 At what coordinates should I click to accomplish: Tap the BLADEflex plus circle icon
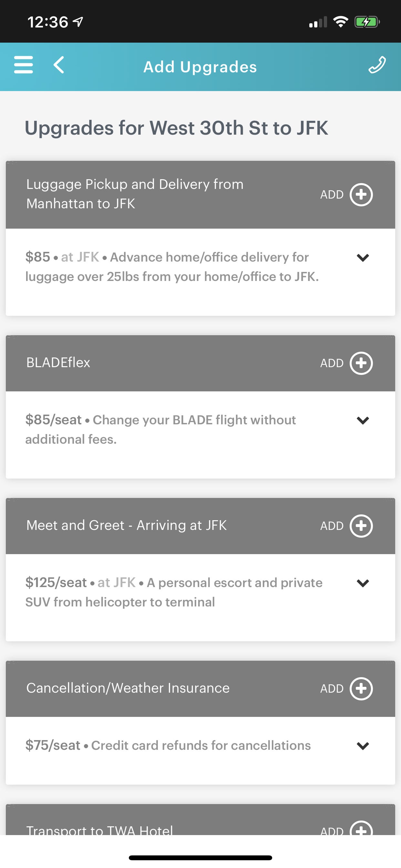tap(361, 363)
